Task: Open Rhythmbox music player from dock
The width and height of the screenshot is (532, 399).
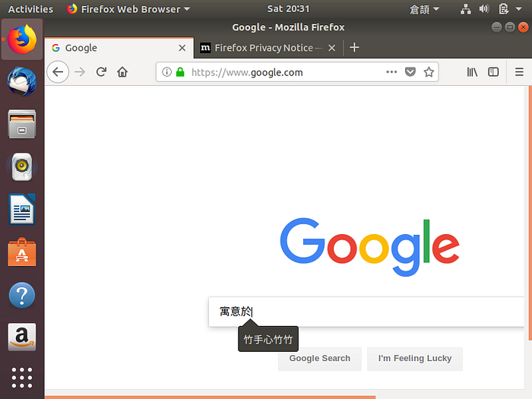Action: (x=22, y=166)
